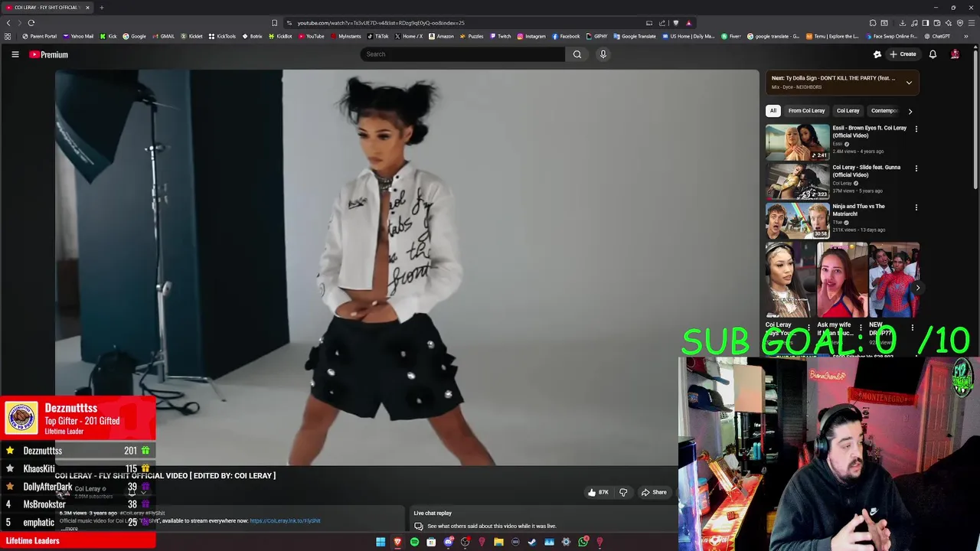Open options for Slide feat. Gunna video
Image resolution: width=980 pixels, height=551 pixels.
916,168
